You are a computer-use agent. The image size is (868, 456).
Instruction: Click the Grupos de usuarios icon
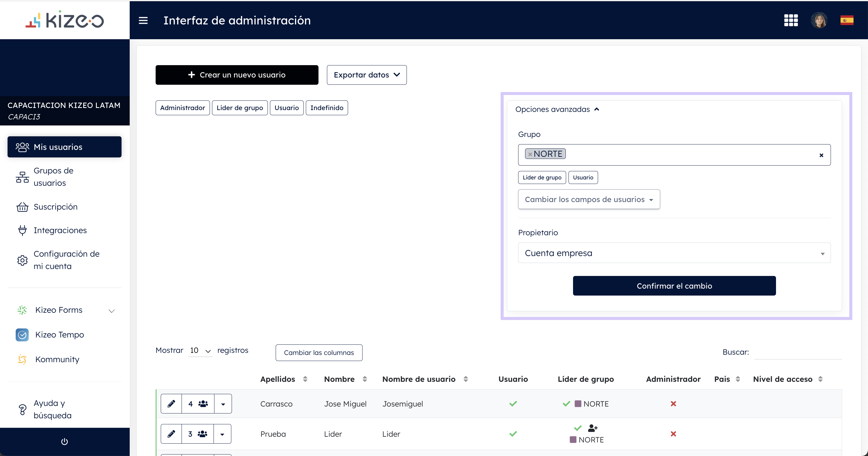(22, 177)
